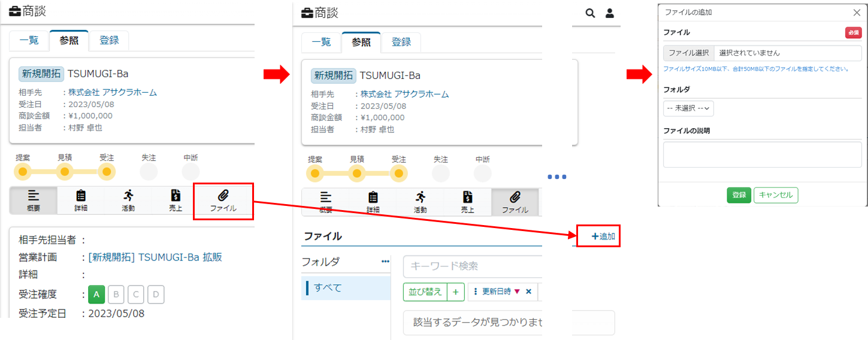Click the 並び替え sort button
The height and width of the screenshot is (340, 868).
point(425,292)
